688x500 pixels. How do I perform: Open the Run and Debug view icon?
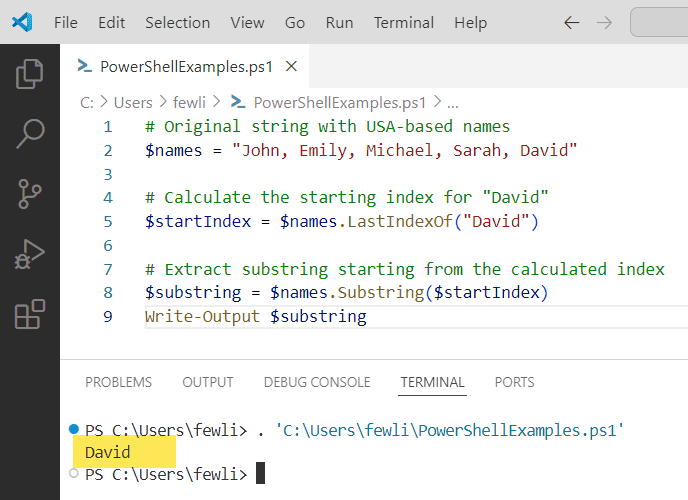coord(30,254)
